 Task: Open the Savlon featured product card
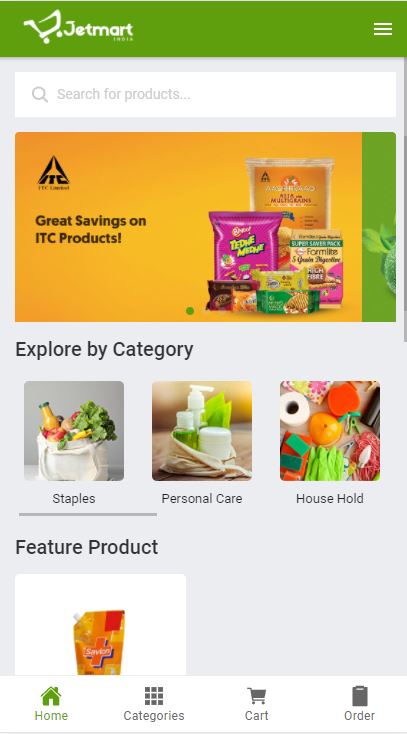(100, 625)
